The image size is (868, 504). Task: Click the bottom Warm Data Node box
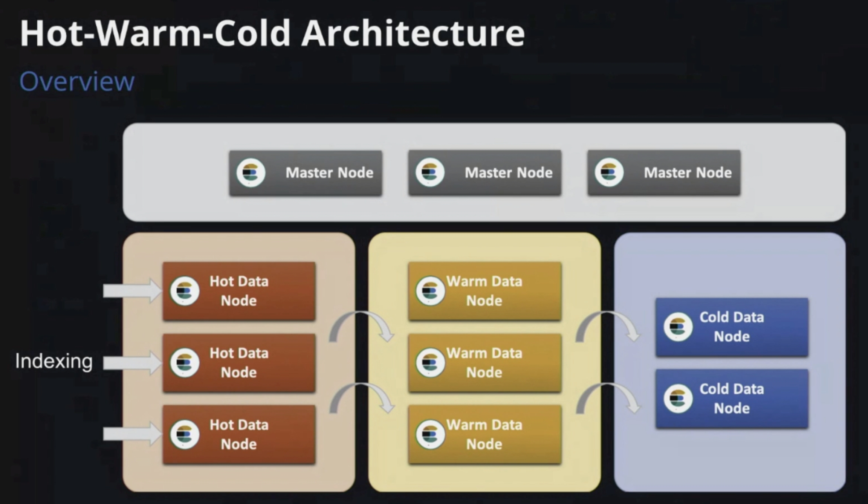pos(484,434)
